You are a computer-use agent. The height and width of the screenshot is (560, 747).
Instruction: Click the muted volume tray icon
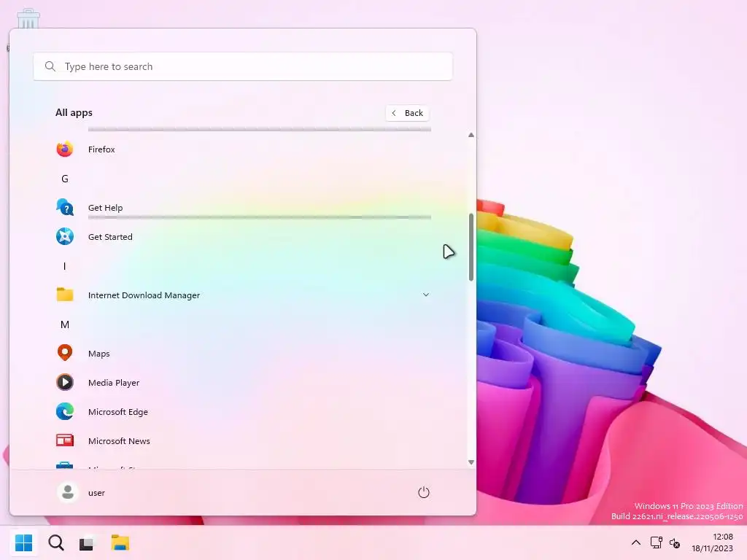[x=675, y=542]
